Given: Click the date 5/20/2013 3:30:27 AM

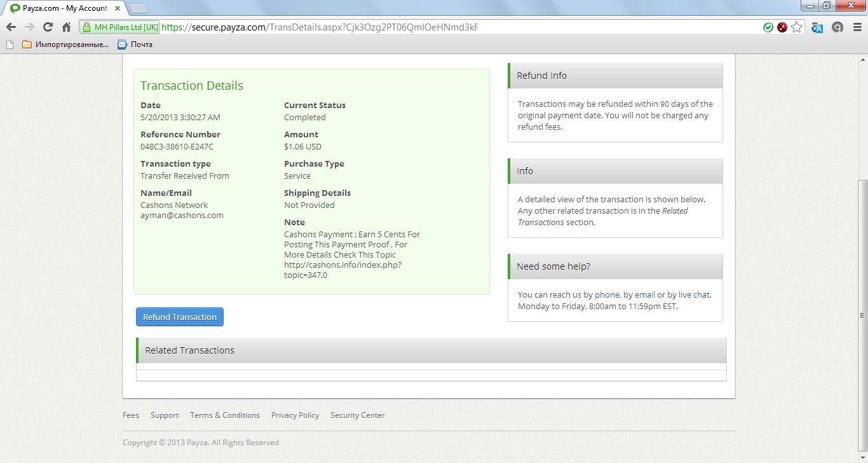Looking at the screenshot, I should point(180,118).
